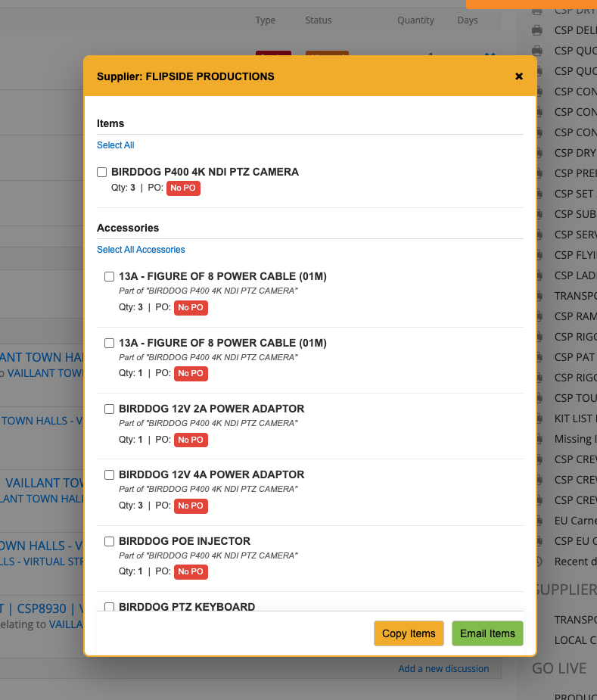Click Select All Accessories link
Image resolution: width=597 pixels, height=700 pixels.
(141, 250)
